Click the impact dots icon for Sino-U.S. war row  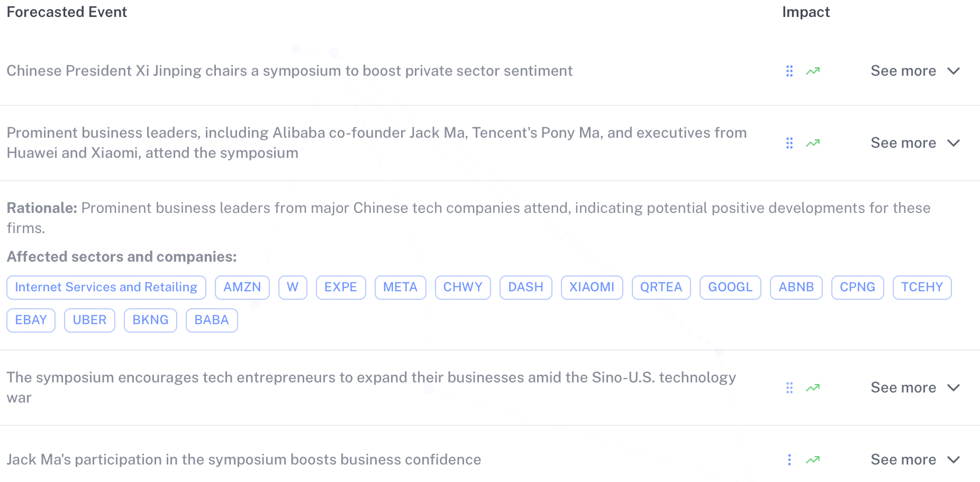tap(790, 388)
